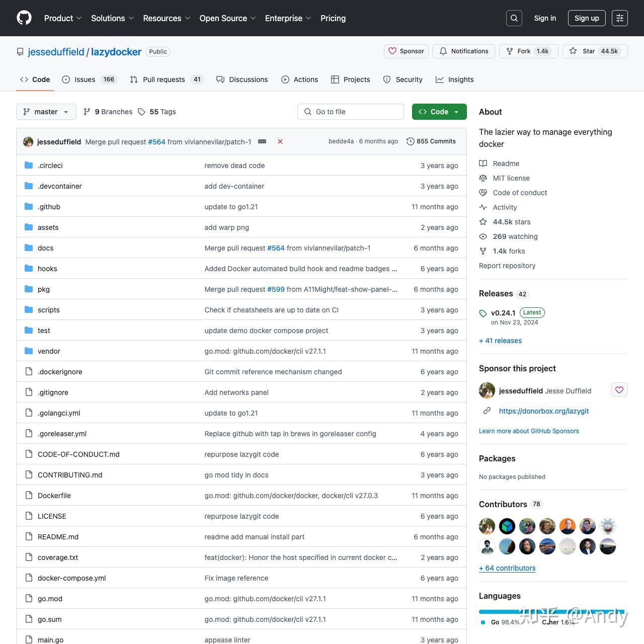Click the + 41 releases link
Screen dimensions: 644x644
coord(500,341)
